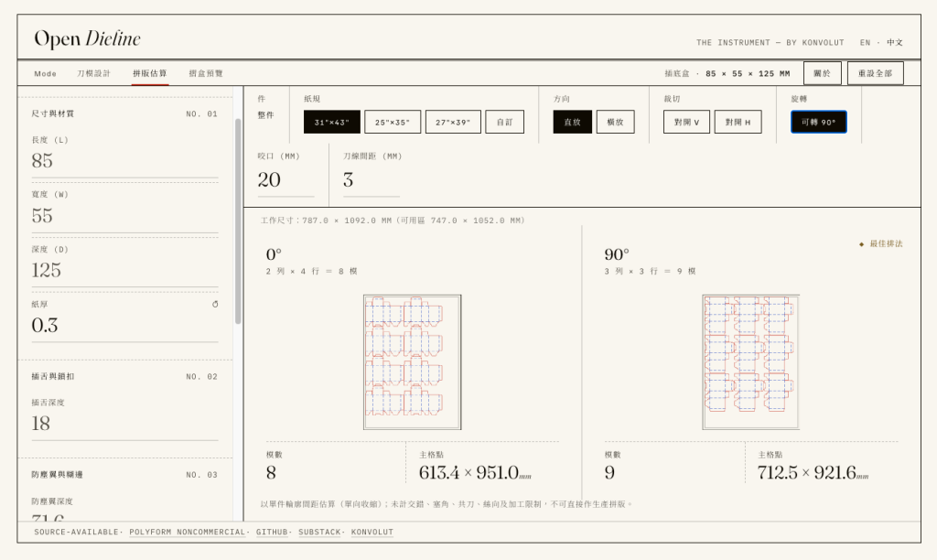Switch language to 中文
Screen dimensions: 937x560
click(x=895, y=42)
